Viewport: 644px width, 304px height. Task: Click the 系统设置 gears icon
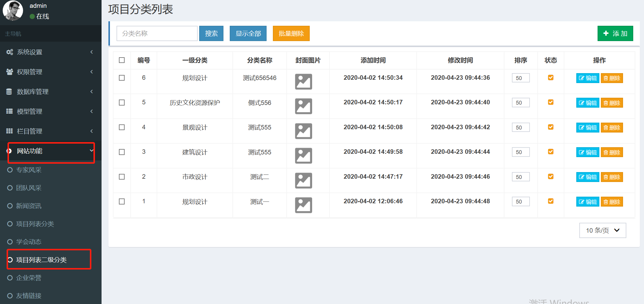10,52
